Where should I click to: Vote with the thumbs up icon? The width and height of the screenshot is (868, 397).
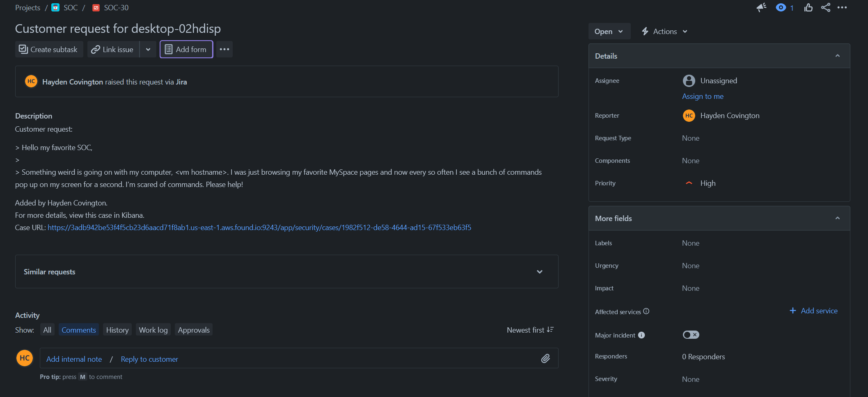coord(808,7)
